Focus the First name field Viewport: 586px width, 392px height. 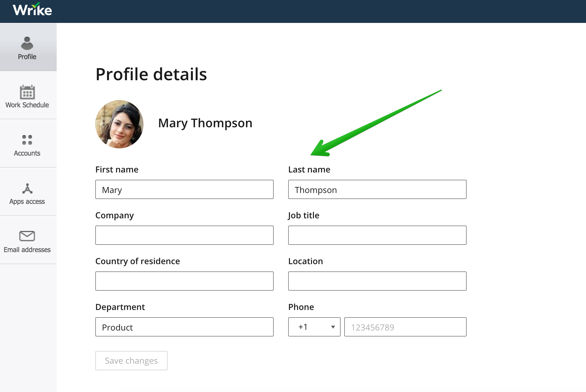[184, 190]
